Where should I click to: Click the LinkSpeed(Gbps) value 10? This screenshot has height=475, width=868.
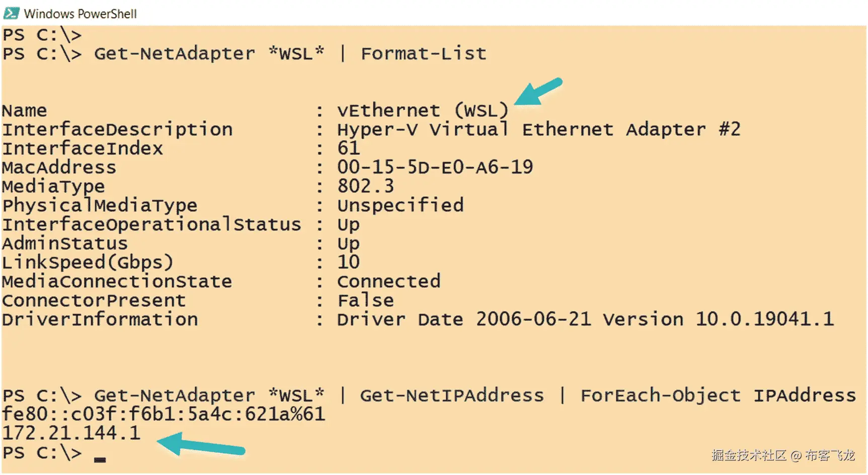coord(348,262)
